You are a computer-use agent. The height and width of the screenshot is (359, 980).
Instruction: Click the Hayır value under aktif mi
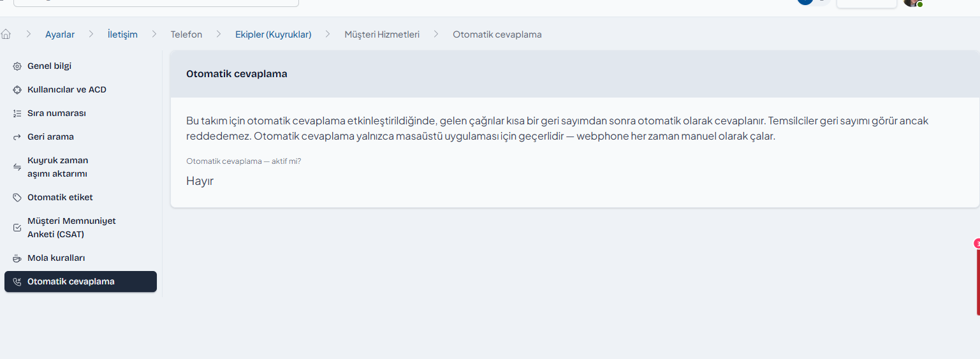200,181
